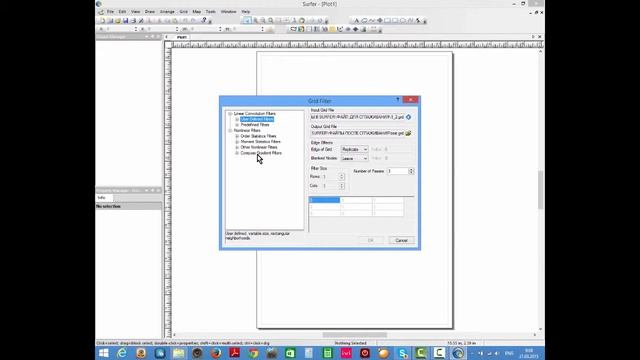
Task: Expand the Order Statistics Filters node
Action: coord(237,136)
